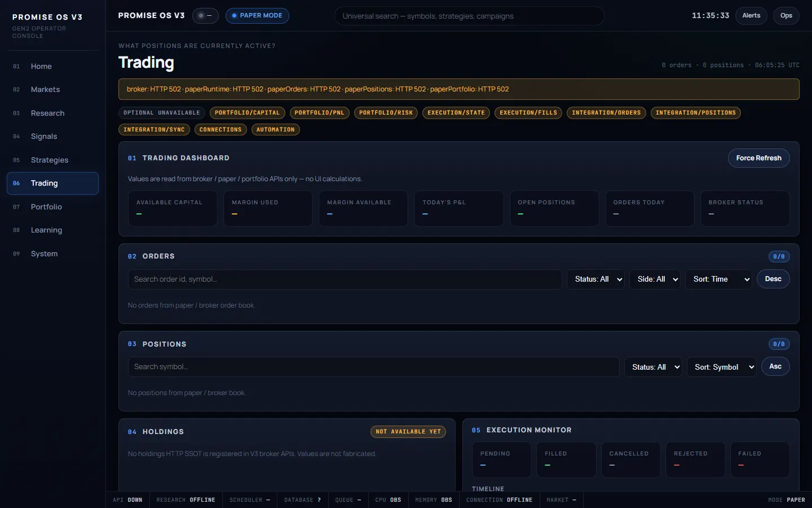The height and width of the screenshot is (508, 812).
Task: Click the Cancelled execution card
Action: point(631,459)
